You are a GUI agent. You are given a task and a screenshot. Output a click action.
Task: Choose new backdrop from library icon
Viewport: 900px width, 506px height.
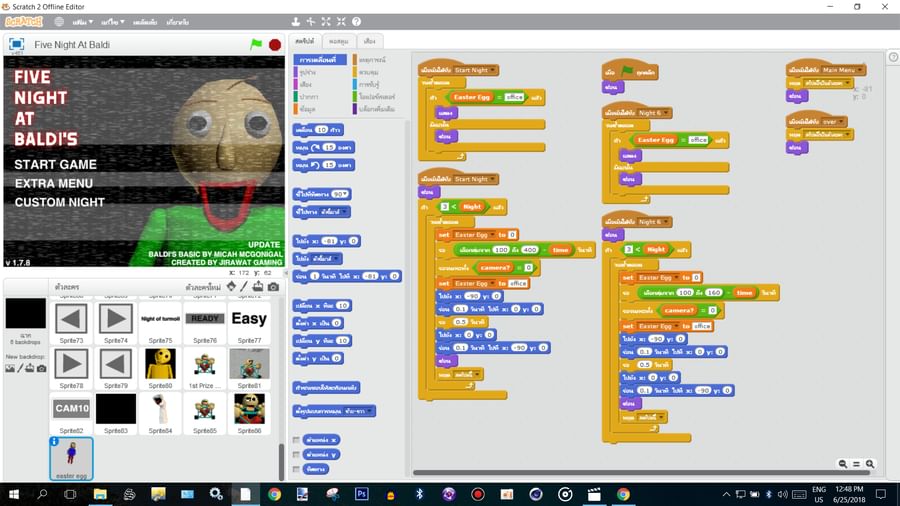[10, 368]
